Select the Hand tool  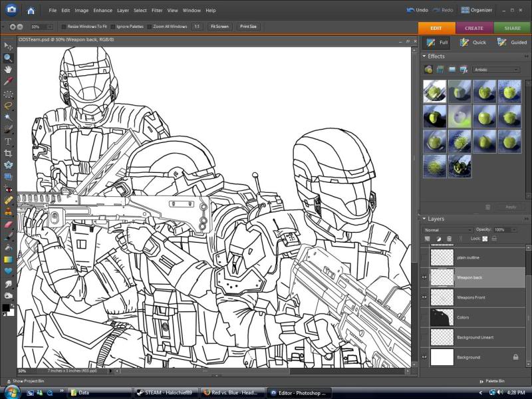point(8,70)
